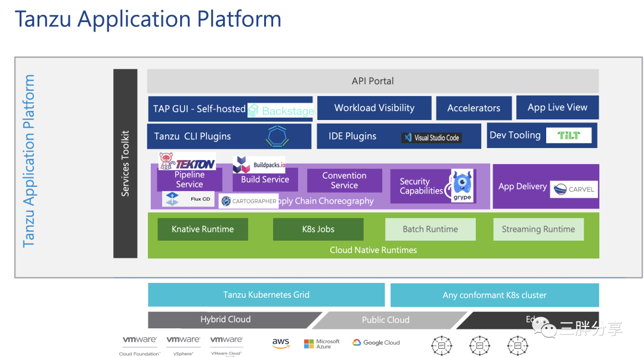Click the App Live View box

pos(558,107)
